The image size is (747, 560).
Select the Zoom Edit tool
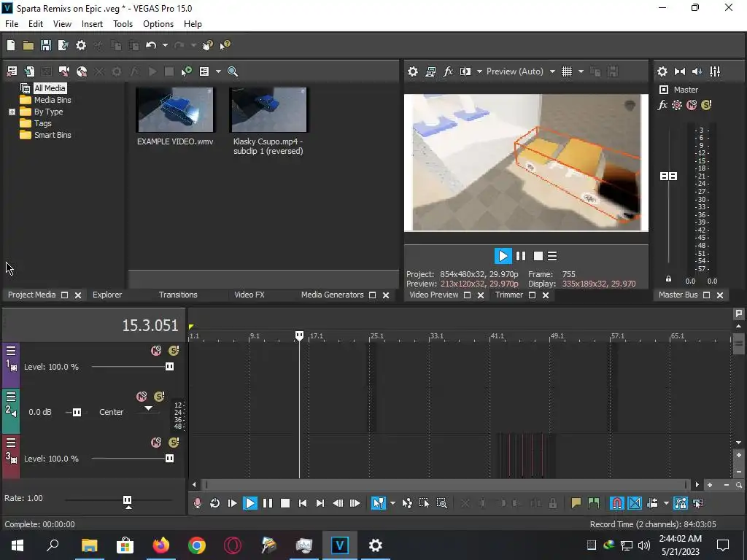pyautogui.click(x=441, y=503)
